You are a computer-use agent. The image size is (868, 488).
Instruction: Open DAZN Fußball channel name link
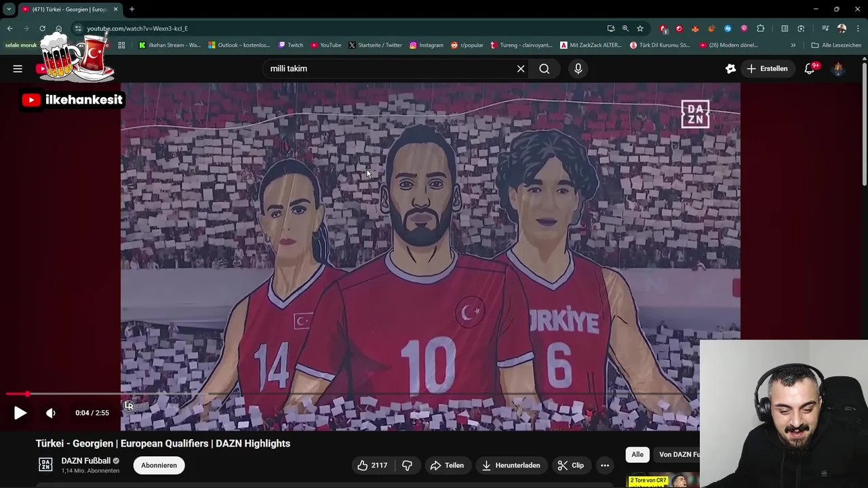point(85,461)
